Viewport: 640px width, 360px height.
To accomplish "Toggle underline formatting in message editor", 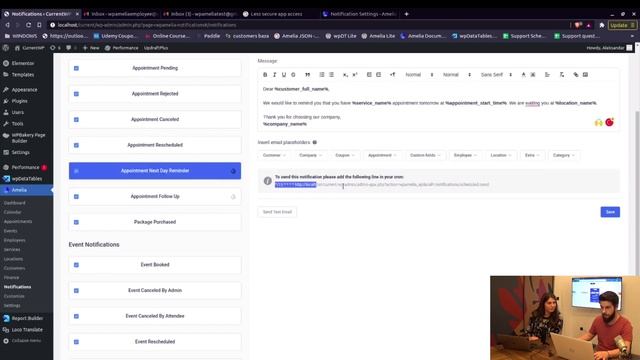I will (284, 75).
